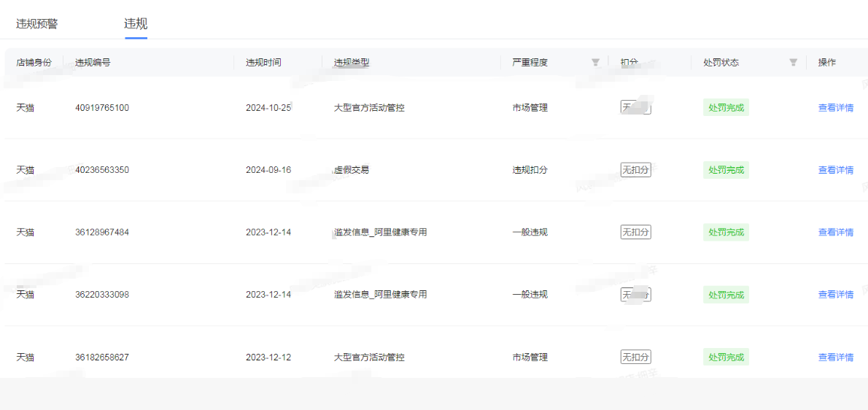View details of violation 36182658627
The height and width of the screenshot is (410, 868).
coord(835,357)
